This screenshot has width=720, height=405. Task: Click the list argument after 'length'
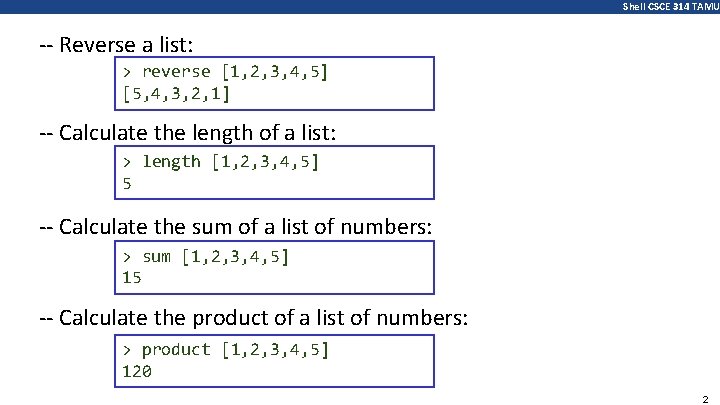pyautogui.click(x=265, y=161)
